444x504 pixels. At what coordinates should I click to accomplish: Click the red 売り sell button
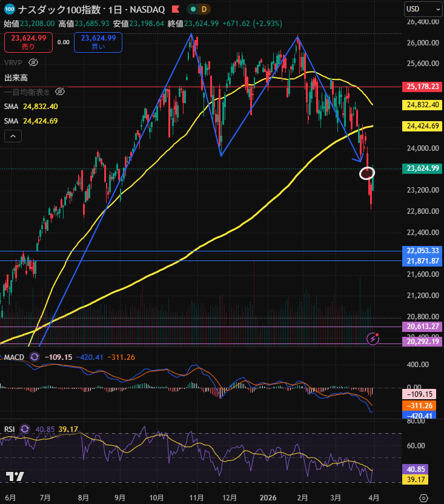[28, 42]
